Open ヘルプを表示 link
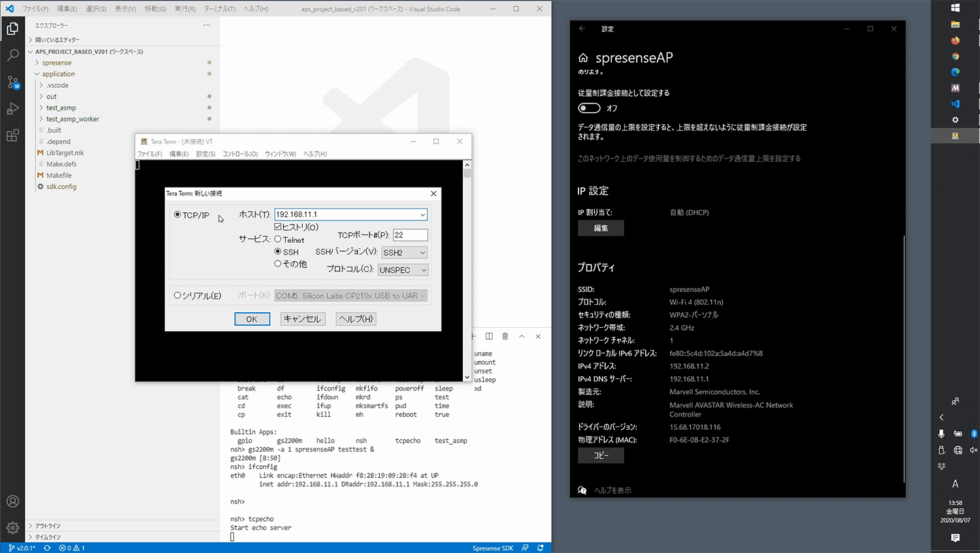 [612, 490]
